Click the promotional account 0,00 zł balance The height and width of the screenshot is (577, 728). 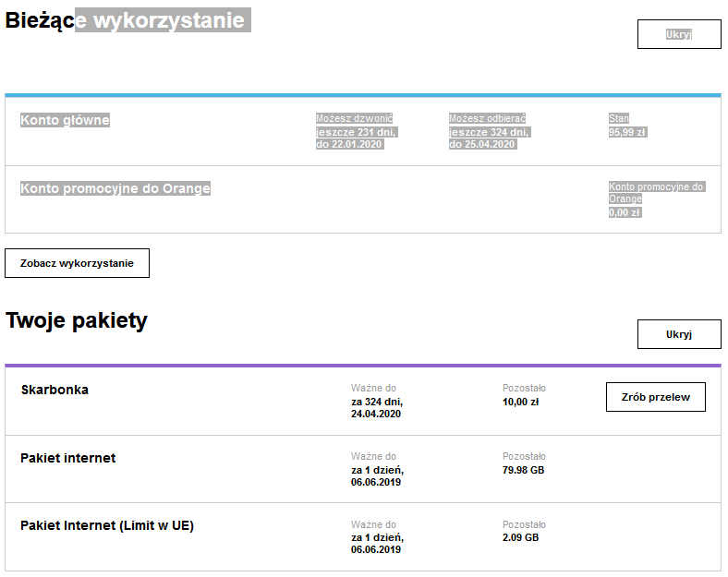pyautogui.click(x=626, y=212)
